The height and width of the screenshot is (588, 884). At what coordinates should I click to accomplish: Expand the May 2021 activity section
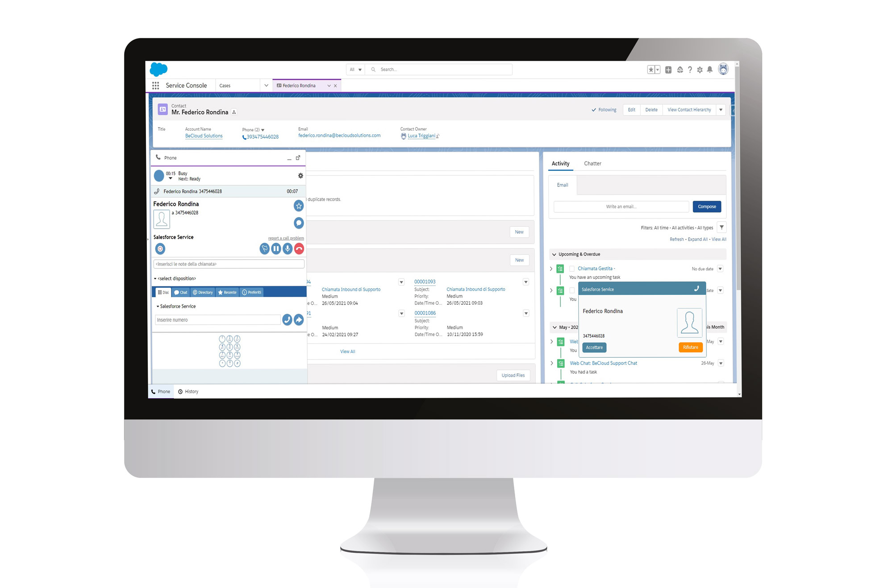pyautogui.click(x=556, y=326)
